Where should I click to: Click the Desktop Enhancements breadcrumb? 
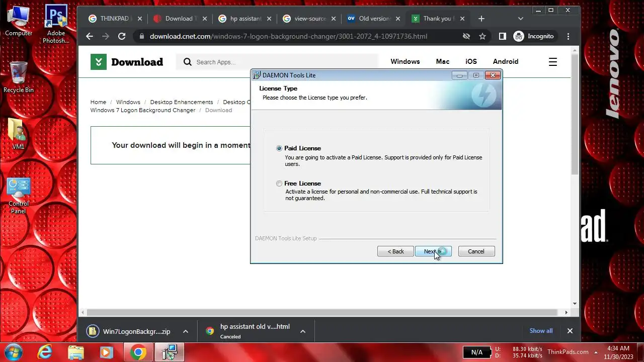tap(182, 102)
